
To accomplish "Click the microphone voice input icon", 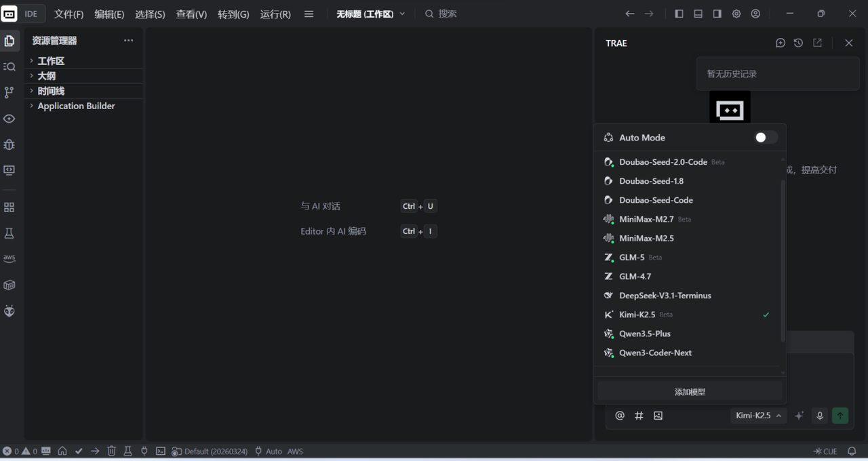I will point(820,416).
